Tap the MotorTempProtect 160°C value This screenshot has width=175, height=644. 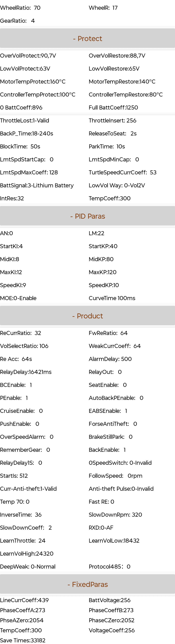pyautogui.click(x=33, y=82)
